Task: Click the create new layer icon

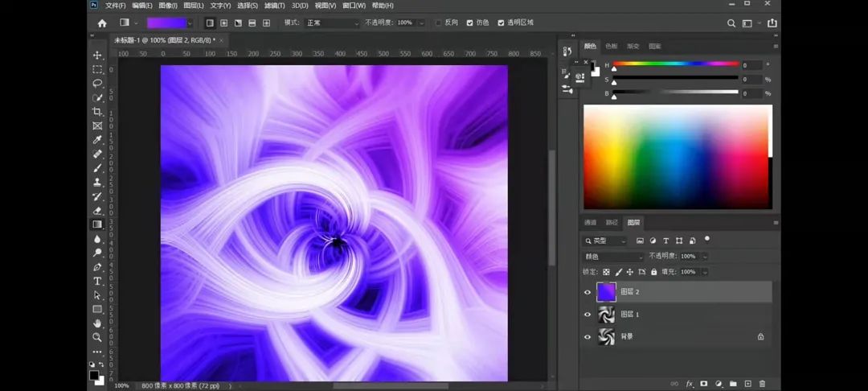Action: click(x=747, y=384)
